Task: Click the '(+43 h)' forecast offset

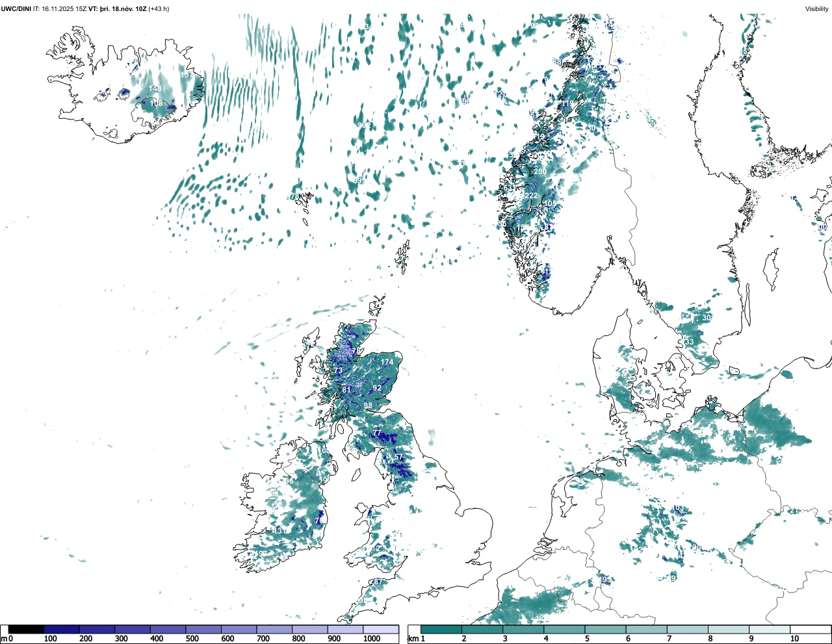Action: [159, 8]
